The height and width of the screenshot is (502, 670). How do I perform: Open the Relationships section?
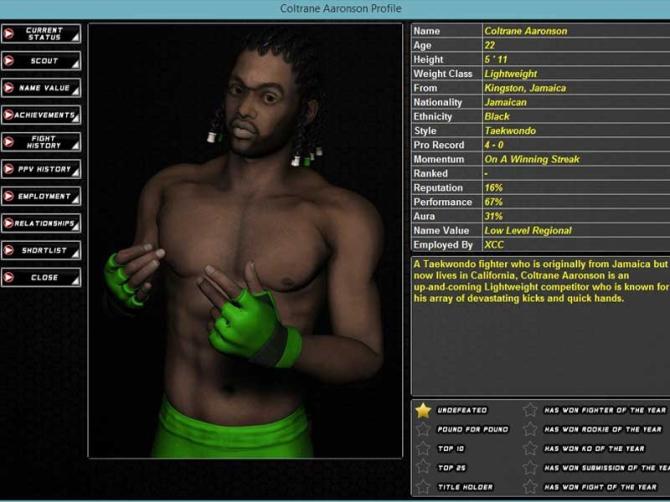tap(41, 223)
